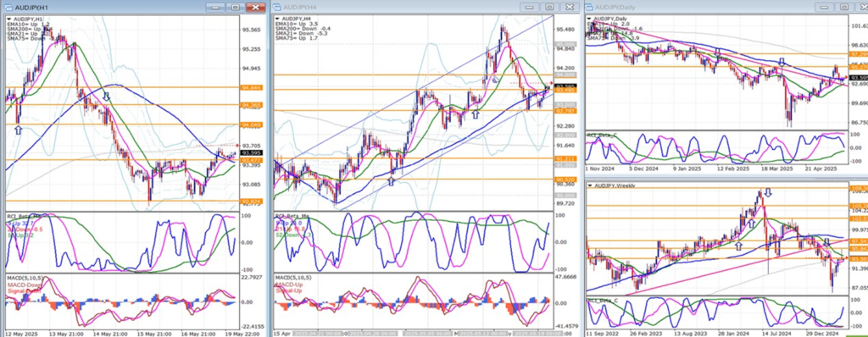
Task: Click the 93.477 orange price label in H1
Action: (x=252, y=160)
